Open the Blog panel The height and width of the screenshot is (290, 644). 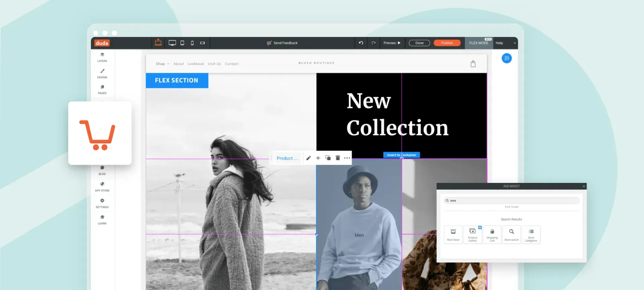(x=102, y=170)
